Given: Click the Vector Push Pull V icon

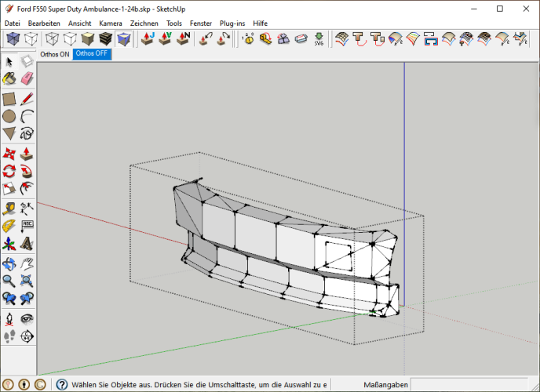Looking at the screenshot, I should pos(166,39).
